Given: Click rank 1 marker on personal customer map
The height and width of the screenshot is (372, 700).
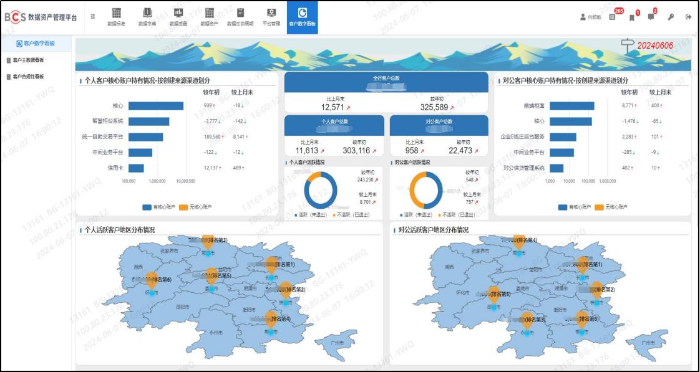Looking at the screenshot, I should [x=271, y=264].
